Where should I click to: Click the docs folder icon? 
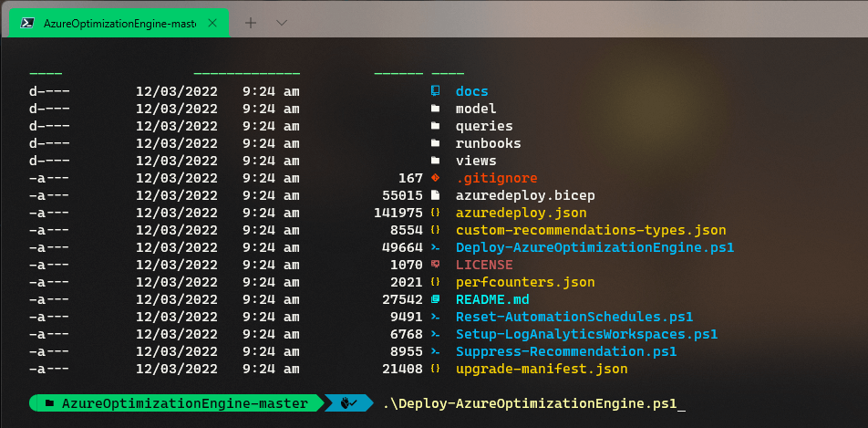(x=435, y=91)
